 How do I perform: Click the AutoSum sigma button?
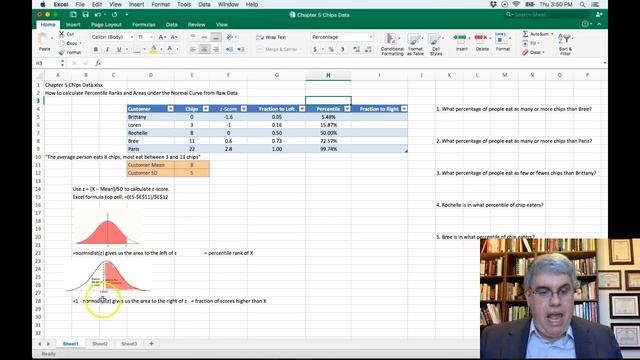tap(538, 34)
